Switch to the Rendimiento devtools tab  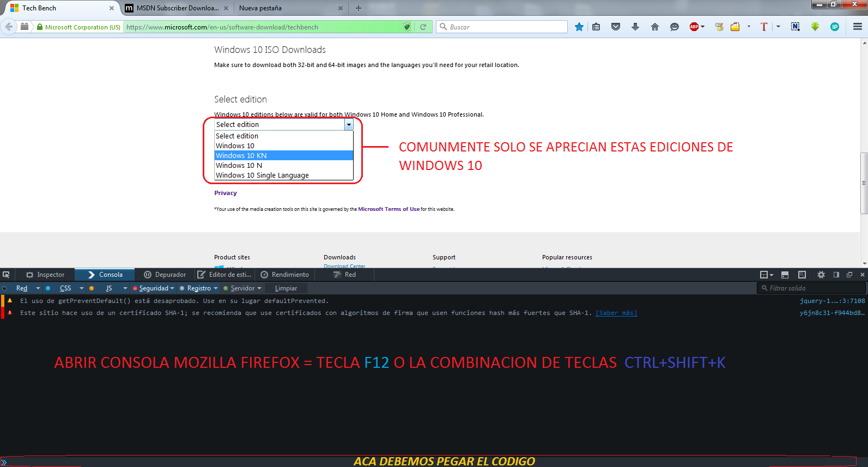[284, 275]
